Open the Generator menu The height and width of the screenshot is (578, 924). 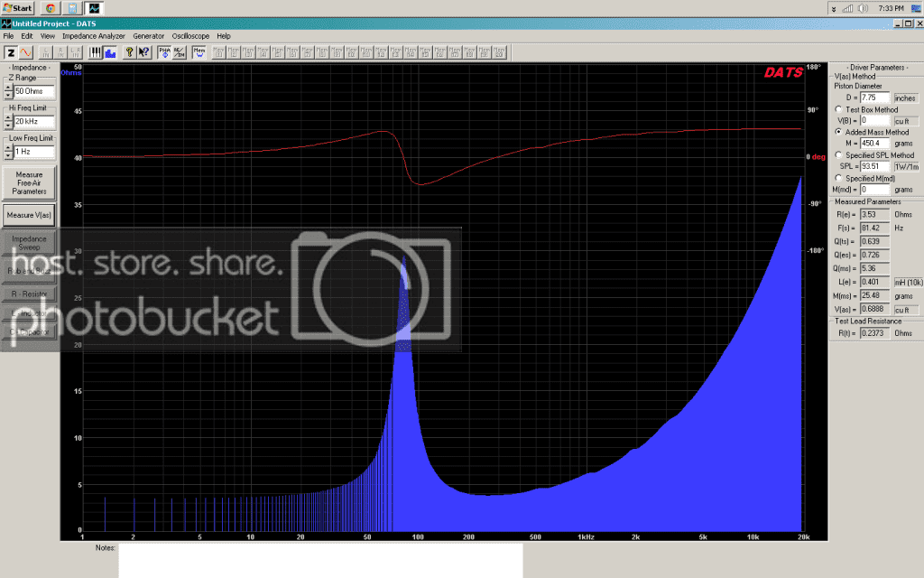[149, 36]
